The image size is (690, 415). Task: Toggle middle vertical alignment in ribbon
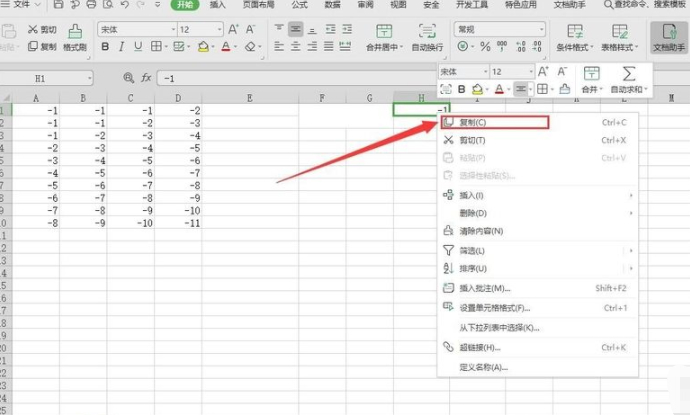click(x=295, y=29)
